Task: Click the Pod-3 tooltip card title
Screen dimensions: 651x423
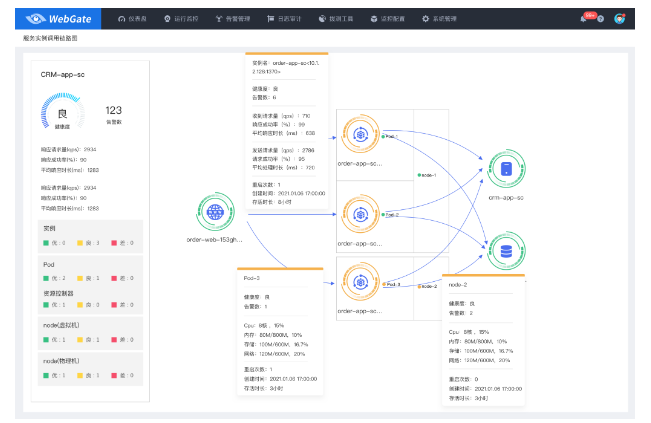Action: [252, 278]
